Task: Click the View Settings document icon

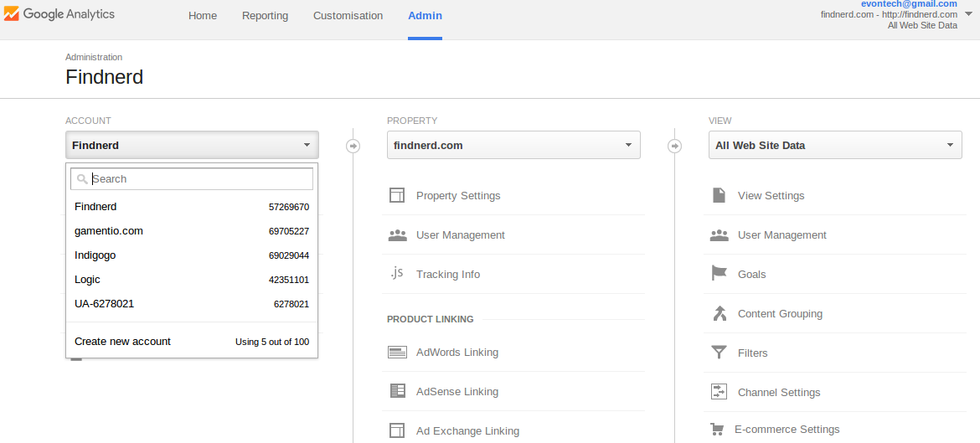Action: 719,196
